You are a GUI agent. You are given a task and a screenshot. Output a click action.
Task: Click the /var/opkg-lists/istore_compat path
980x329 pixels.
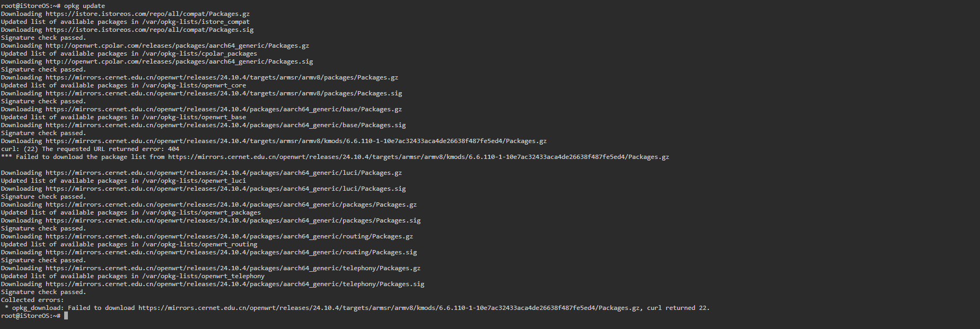196,22
